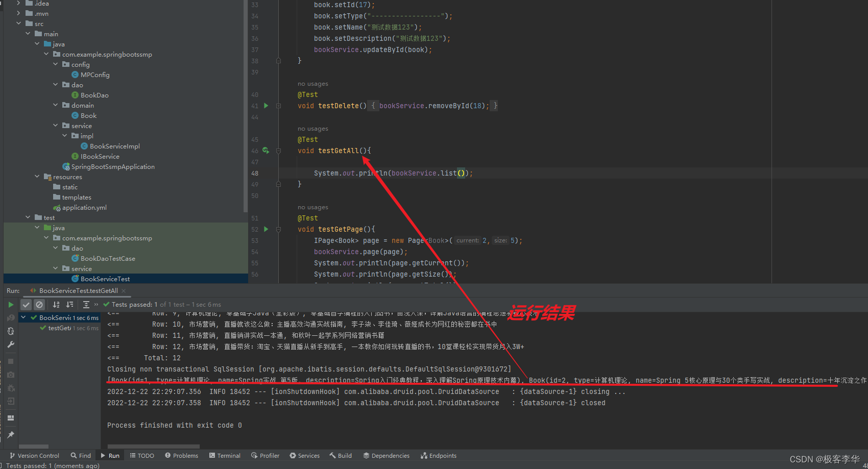Click the Exit icon in Run sidebar
Image resolution: width=868 pixels, height=469 pixels.
click(x=11, y=401)
